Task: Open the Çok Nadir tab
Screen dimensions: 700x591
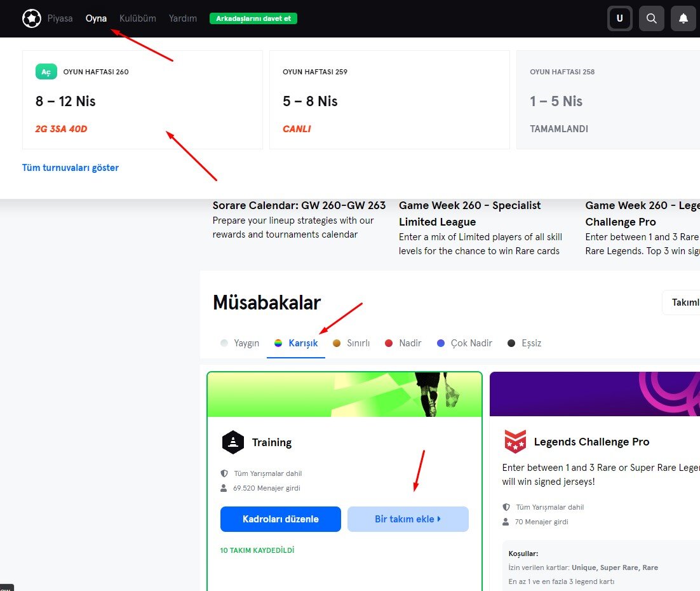Action: tap(464, 343)
